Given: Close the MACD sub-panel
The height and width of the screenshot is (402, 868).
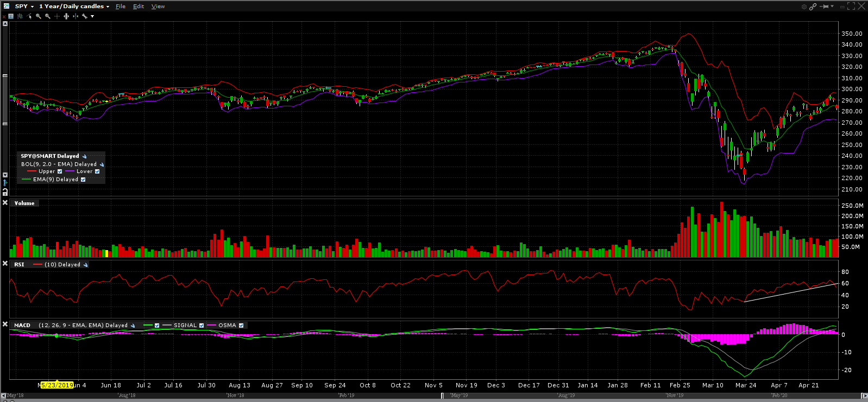Looking at the screenshot, I should click(x=5, y=324).
